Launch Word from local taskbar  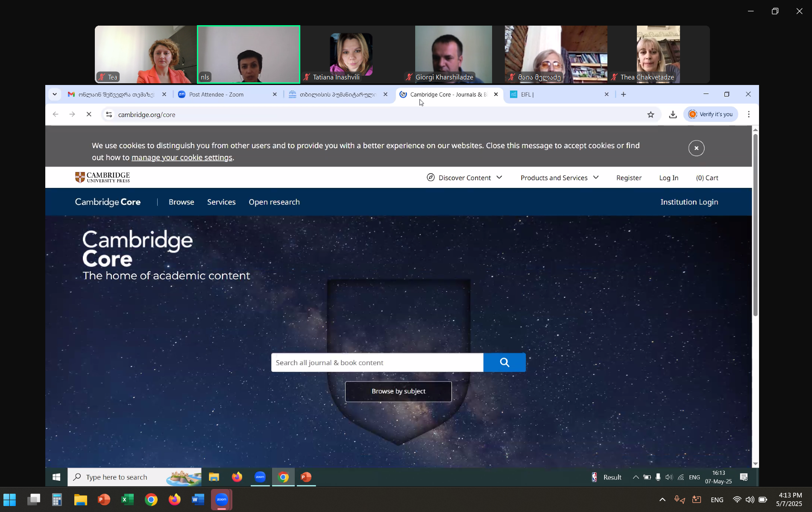tap(198, 500)
